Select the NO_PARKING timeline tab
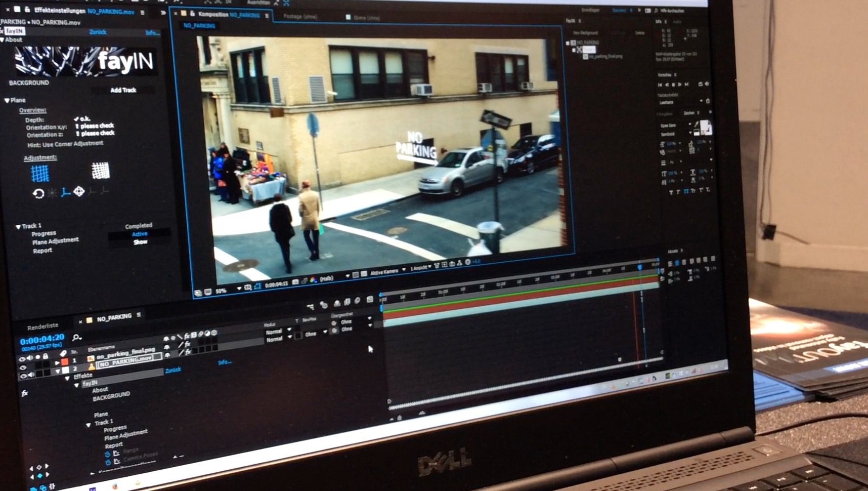Image resolution: width=868 pixels, height=491 pixels. click(x=114, y=317)
